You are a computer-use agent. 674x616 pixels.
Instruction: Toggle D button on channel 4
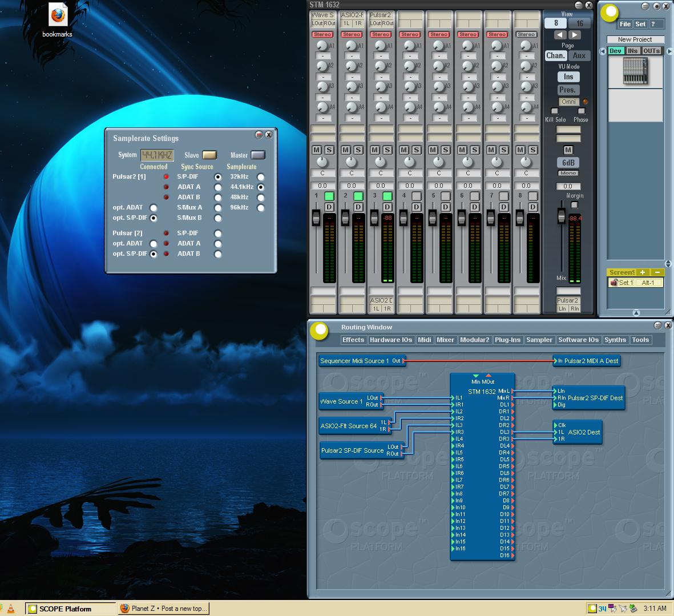coord(416,207)
